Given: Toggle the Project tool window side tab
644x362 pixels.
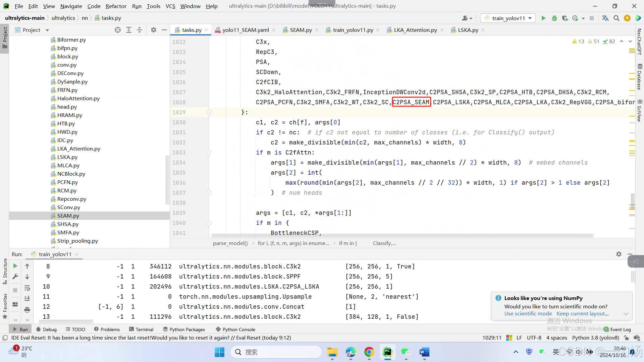Looking at the screenshot, I should (5, 37).
